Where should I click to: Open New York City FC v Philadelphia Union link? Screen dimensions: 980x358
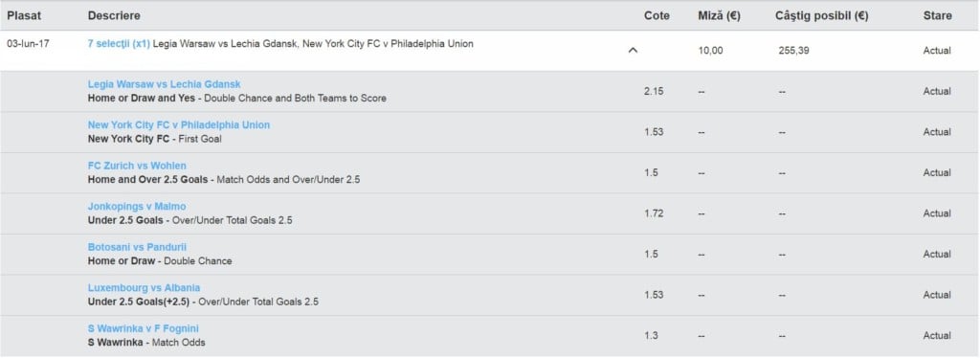pos(179,125)
